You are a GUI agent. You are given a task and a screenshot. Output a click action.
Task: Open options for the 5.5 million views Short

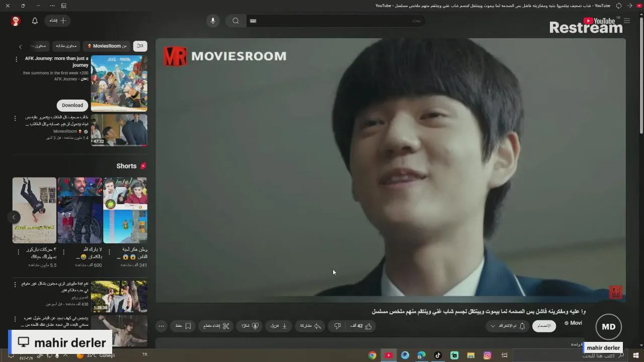pyautogui.click(x=19, y=252)
